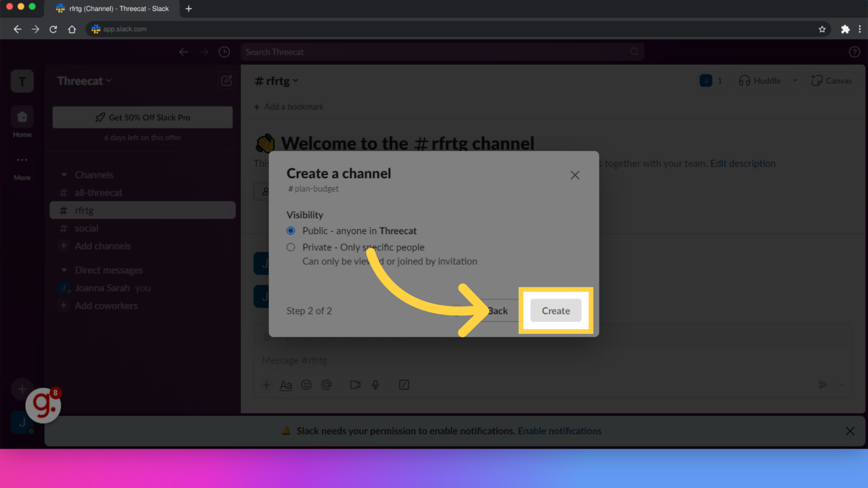This screenshot has width=868, height=488.
Task: Dismiss the notifications permission banner
Action: point(850,431)
